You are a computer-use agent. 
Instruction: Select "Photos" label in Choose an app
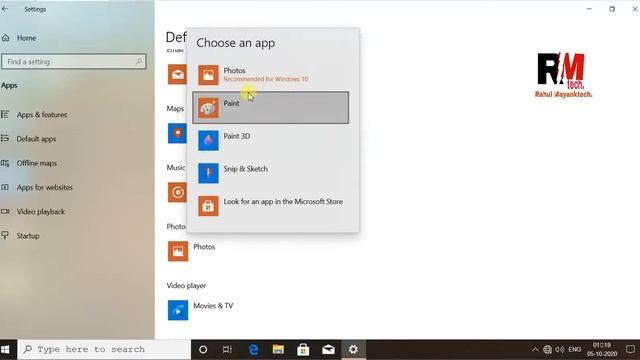click(x=234, y=71)
